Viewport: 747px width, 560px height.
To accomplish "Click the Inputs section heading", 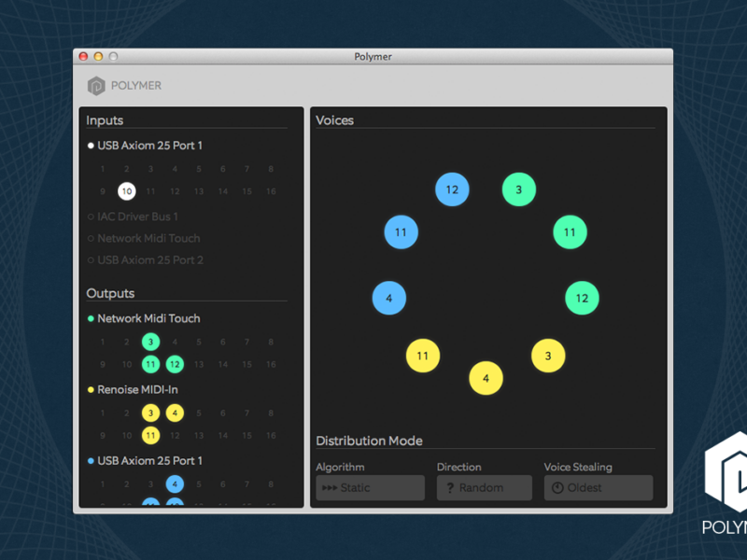I will coord(105,120).
